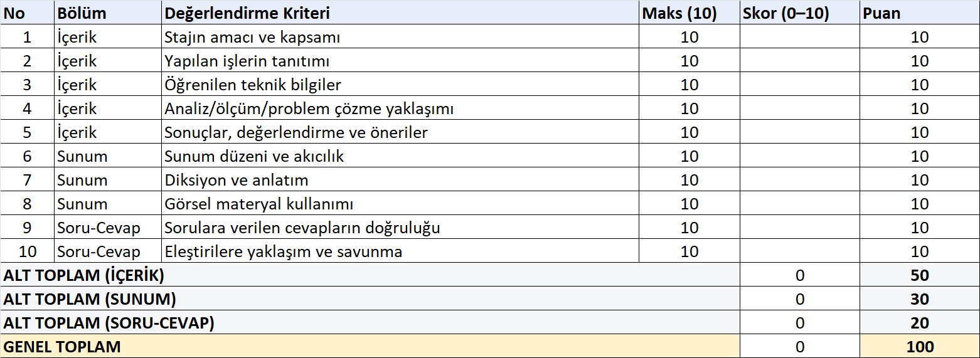
Task: Click the 'Değerlendirme Kriteri' column header
Action: click(x=247, y=13)
